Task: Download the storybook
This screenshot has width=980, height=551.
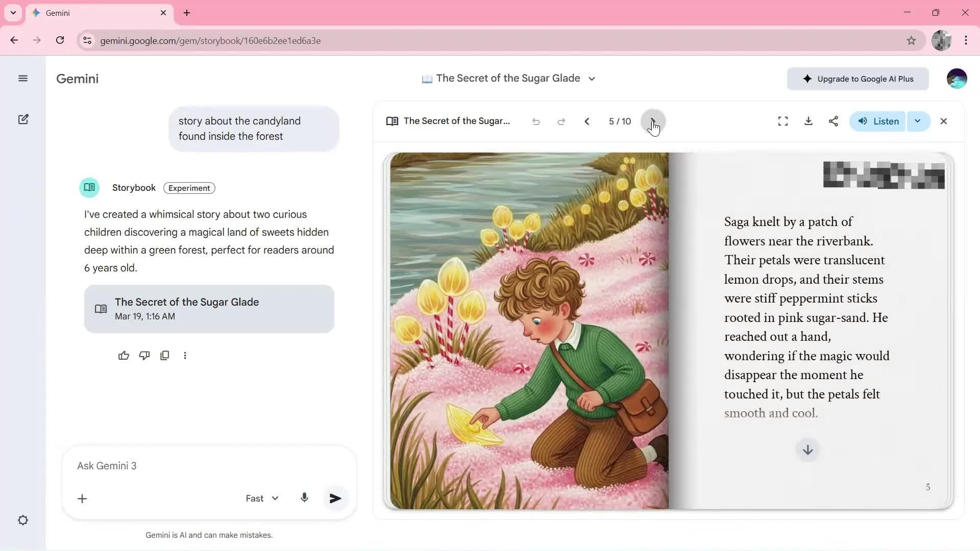Action: click(x=808, y=121)
